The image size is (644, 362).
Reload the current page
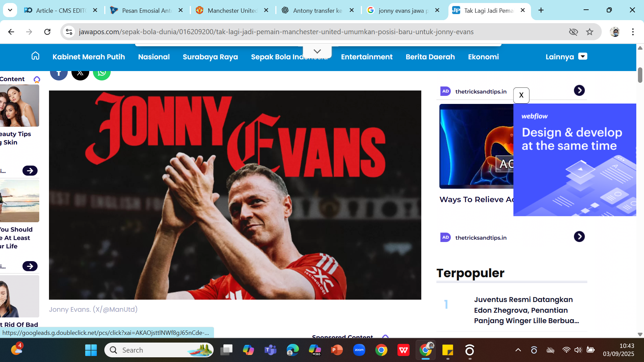[x=47, y=32]
